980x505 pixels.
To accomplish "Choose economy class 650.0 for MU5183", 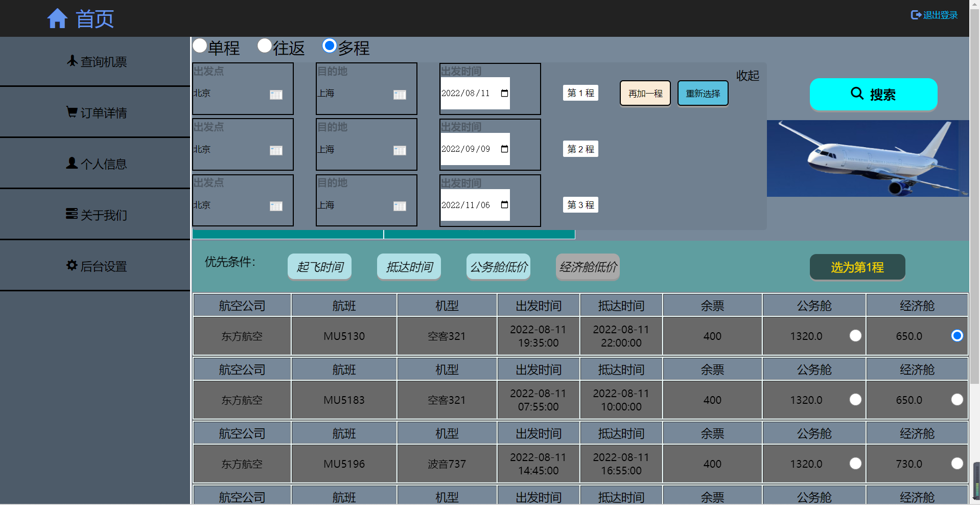I will pyautogui.click(x=957, y=399).
